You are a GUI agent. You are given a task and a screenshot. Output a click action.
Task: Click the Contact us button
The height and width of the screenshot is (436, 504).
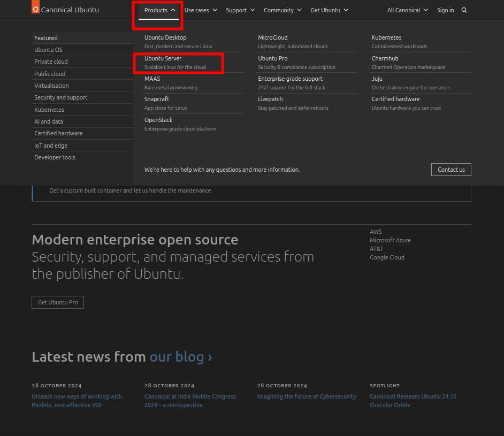[x=451, y=170]
